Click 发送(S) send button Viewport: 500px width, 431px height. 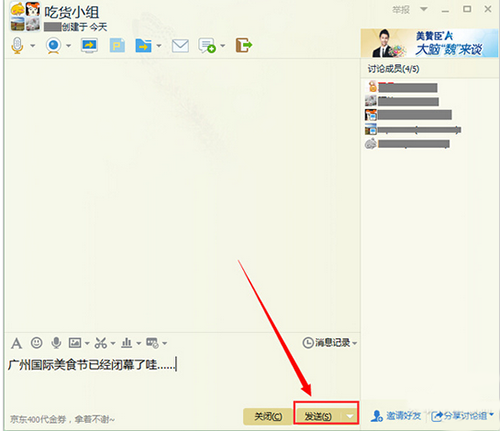318,416
